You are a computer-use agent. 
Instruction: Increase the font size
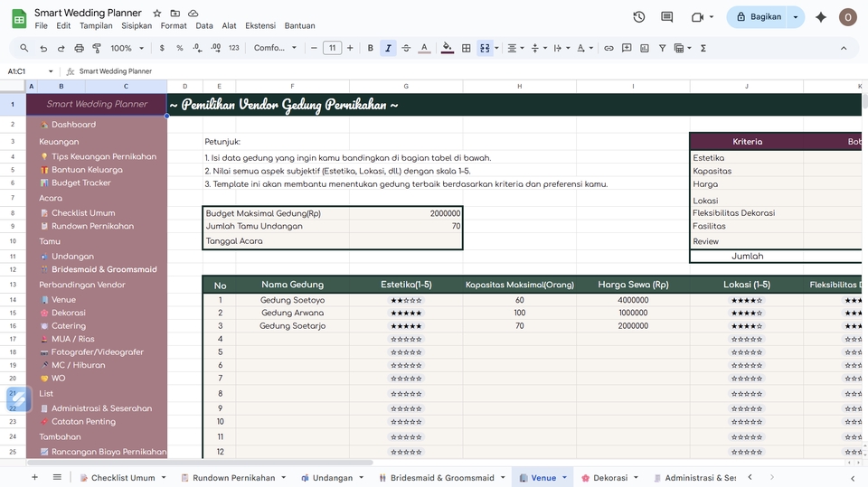(x=350, y=48)
